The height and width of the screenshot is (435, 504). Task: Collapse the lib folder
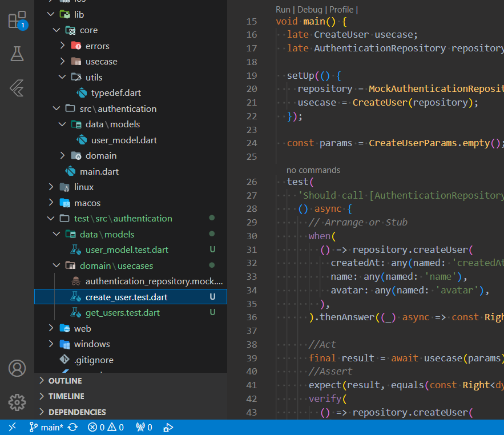(78, 14)
